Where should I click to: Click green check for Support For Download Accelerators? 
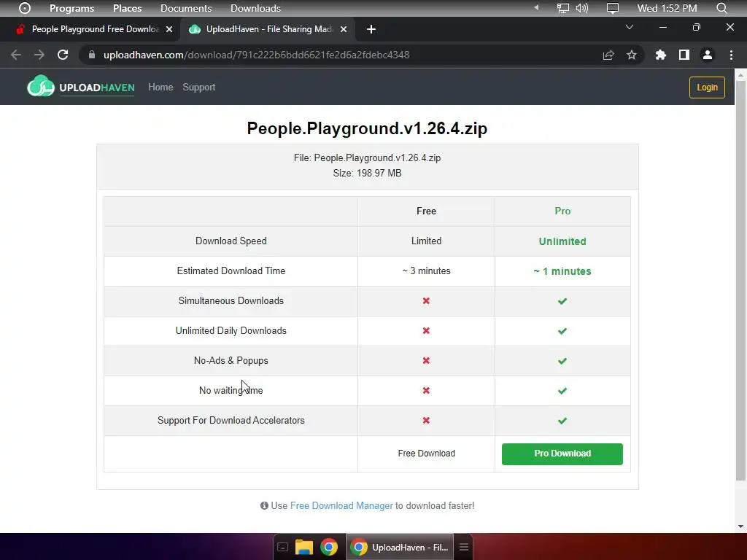(x=562, y=421)
